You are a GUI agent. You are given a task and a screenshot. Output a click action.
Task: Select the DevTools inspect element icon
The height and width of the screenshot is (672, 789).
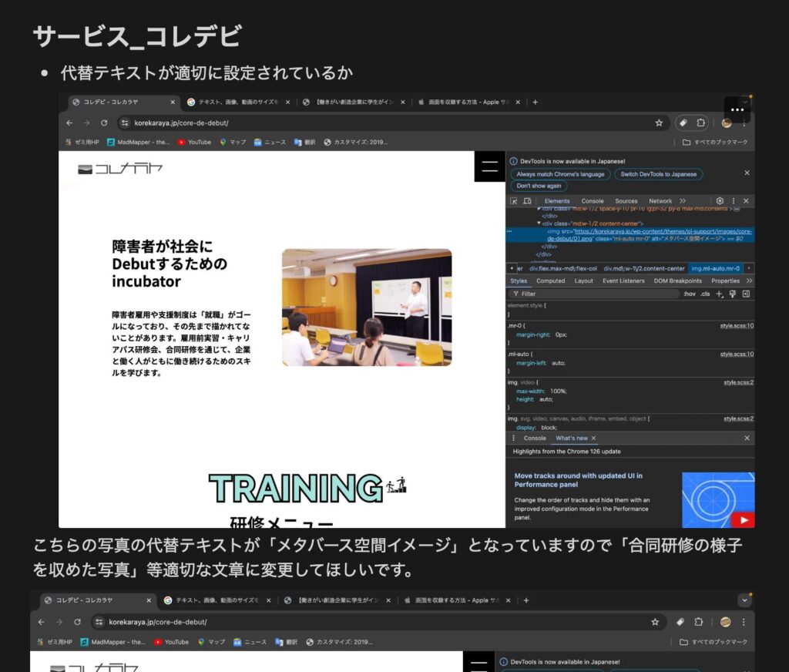point(514,201)
